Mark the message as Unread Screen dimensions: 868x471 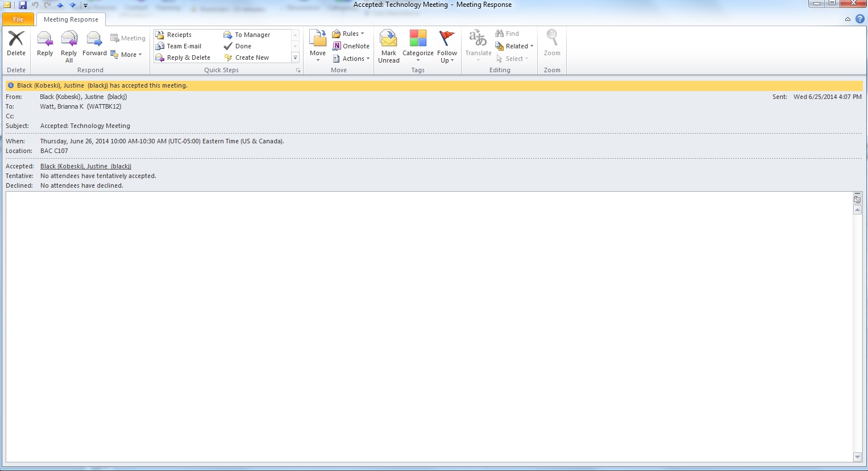pyautogui.click(x=389, y=47)
